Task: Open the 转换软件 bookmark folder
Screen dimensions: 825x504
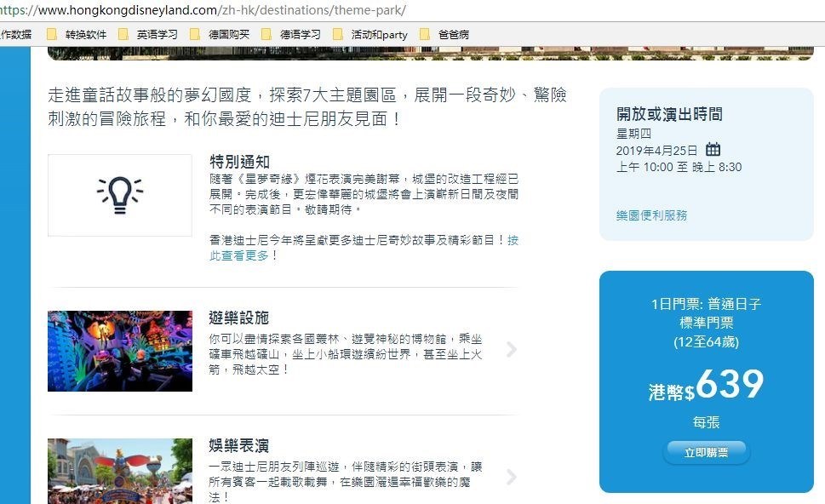Action: (77, 35)
